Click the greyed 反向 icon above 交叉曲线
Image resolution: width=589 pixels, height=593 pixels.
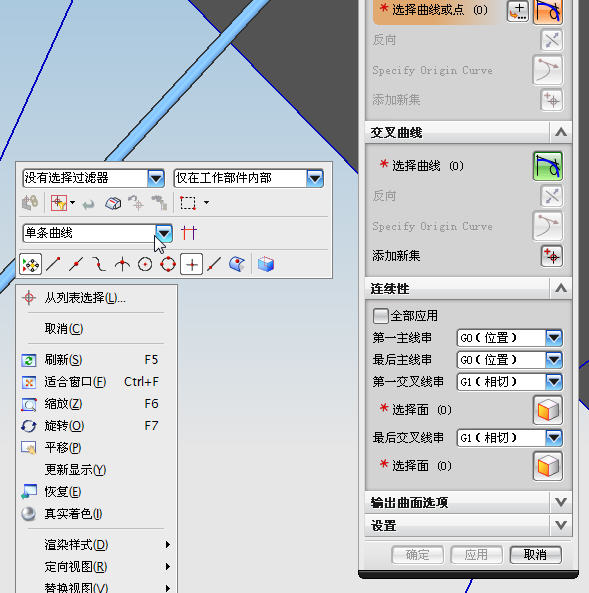(551, 40)
